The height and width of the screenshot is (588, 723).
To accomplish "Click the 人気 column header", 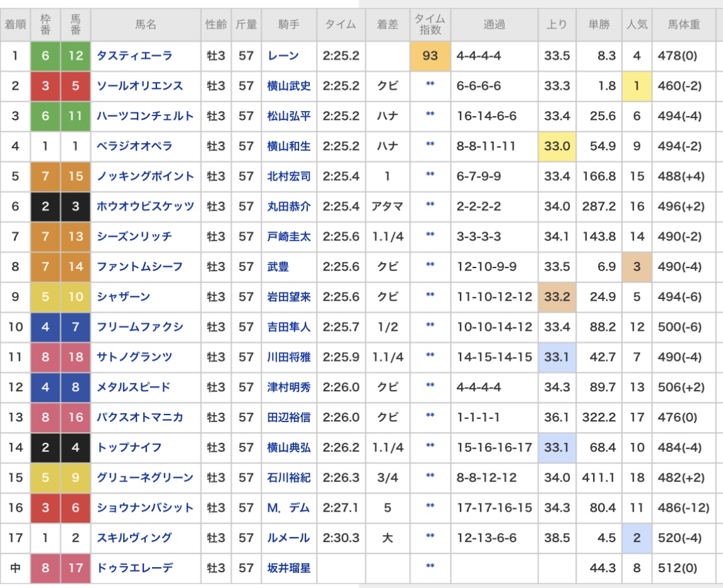I will [x=637, y=25].
